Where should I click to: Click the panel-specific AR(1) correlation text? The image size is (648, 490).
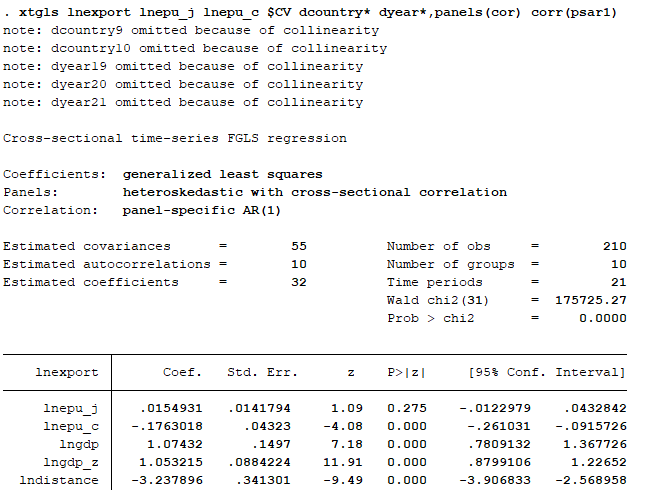(202, 210)
